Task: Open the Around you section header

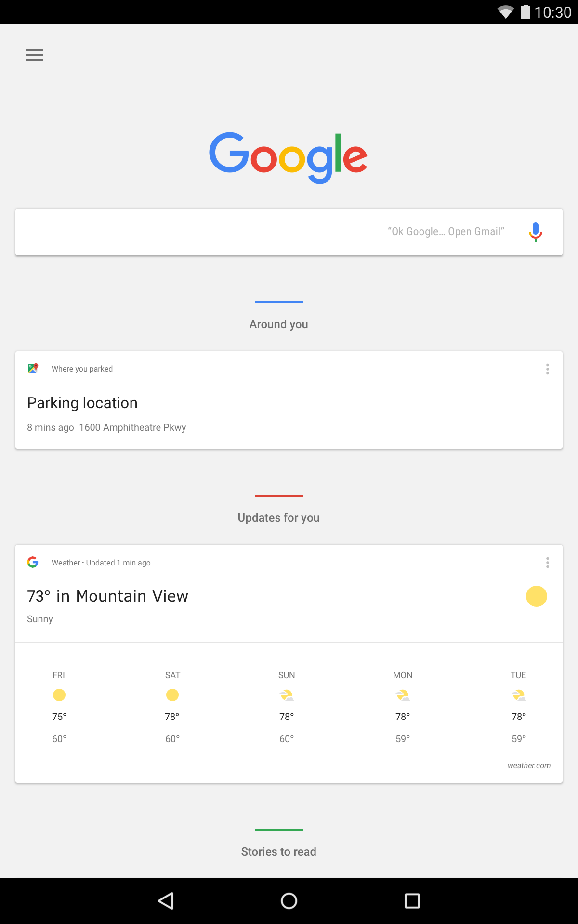Action: (x=278, y=324)
